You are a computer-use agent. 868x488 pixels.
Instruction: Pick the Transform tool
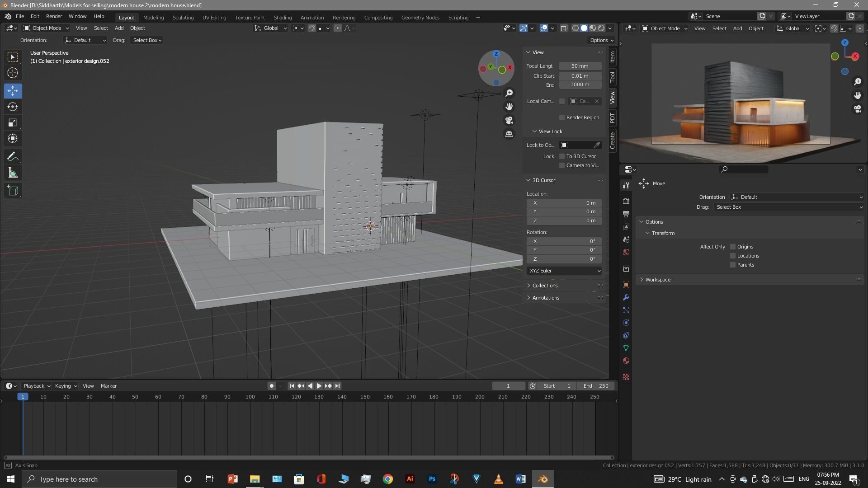(x=13, y=138)
